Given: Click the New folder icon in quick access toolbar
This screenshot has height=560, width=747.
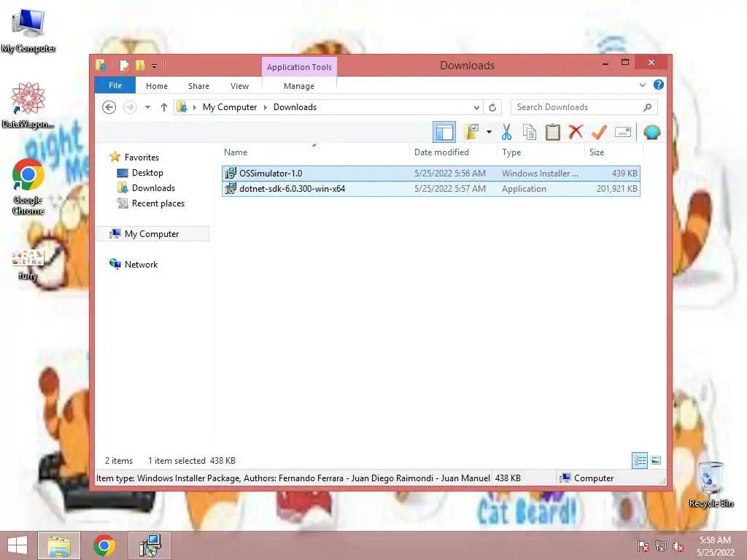Looking at the screenshot, I should (140, 65).
